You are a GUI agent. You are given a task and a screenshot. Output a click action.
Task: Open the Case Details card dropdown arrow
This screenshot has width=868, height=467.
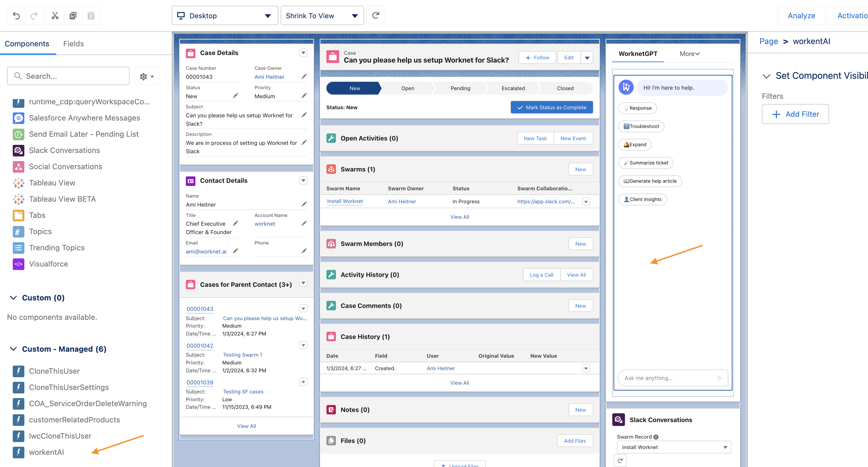303,53
